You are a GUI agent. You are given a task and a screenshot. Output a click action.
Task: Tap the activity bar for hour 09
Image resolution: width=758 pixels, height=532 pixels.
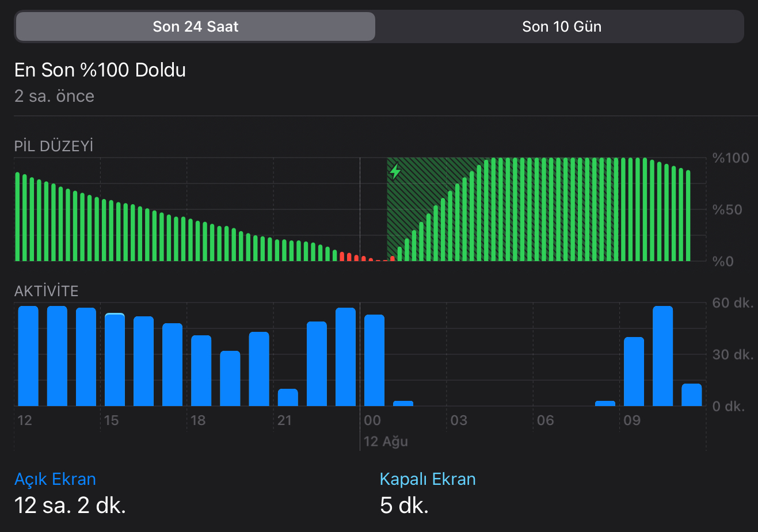point(634,372)
